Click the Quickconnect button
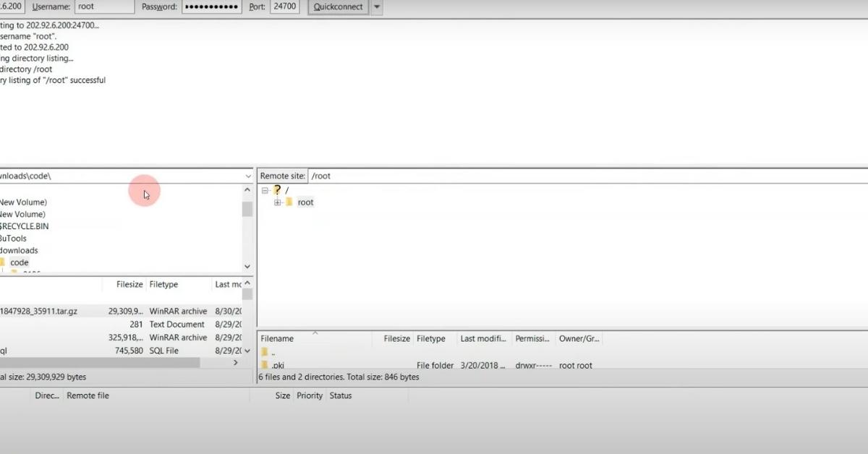 [x=339, y=7]
